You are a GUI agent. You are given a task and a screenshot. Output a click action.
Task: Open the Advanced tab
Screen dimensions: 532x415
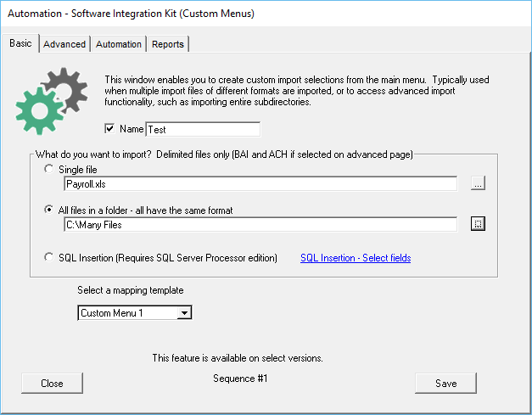(64, 44)
